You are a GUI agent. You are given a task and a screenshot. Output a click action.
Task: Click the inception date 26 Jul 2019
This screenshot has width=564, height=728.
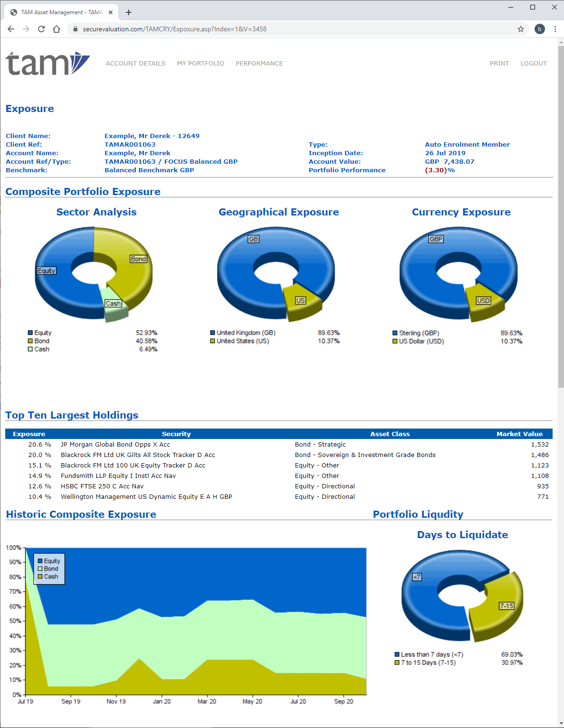(445, 153)
